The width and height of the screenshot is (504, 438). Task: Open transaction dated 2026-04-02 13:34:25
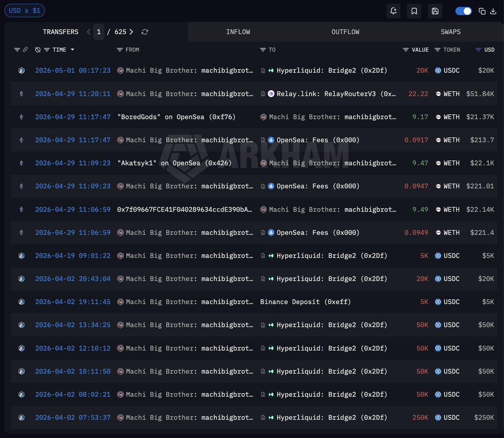coord(73,325)
